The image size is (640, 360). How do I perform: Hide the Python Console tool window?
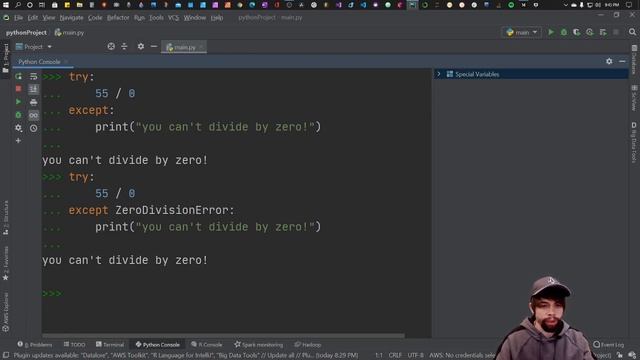(622, 61)
